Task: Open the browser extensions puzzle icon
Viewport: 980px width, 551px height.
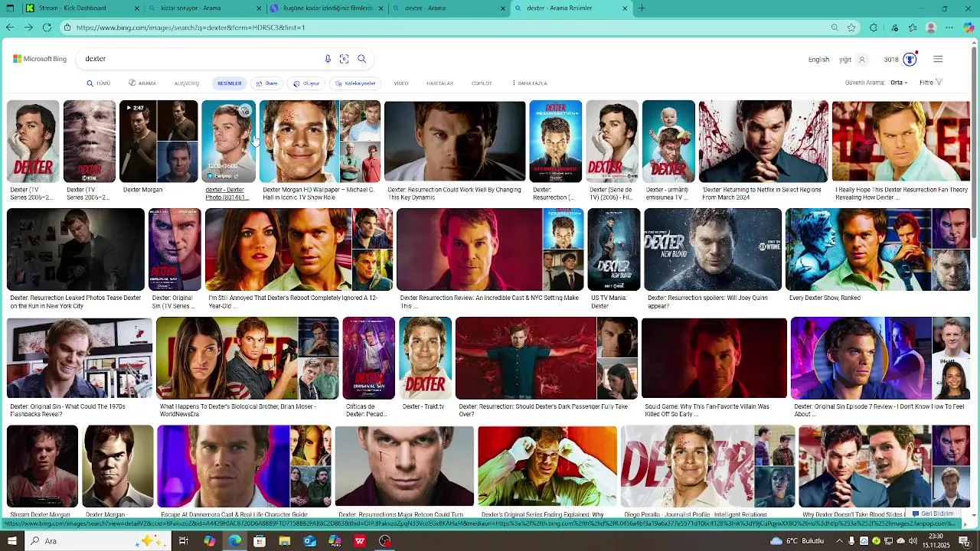Action: point(874,28)
